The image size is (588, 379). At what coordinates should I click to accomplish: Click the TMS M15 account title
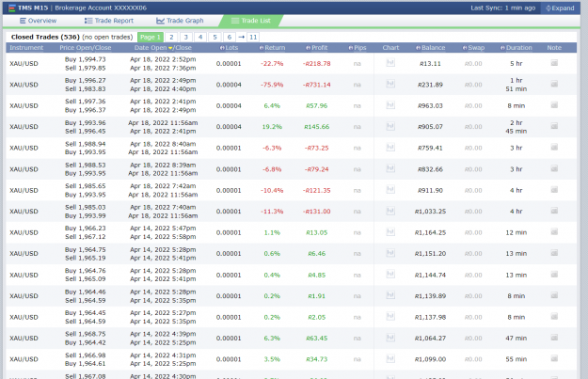pyautogui.click(x=33, y=8)
